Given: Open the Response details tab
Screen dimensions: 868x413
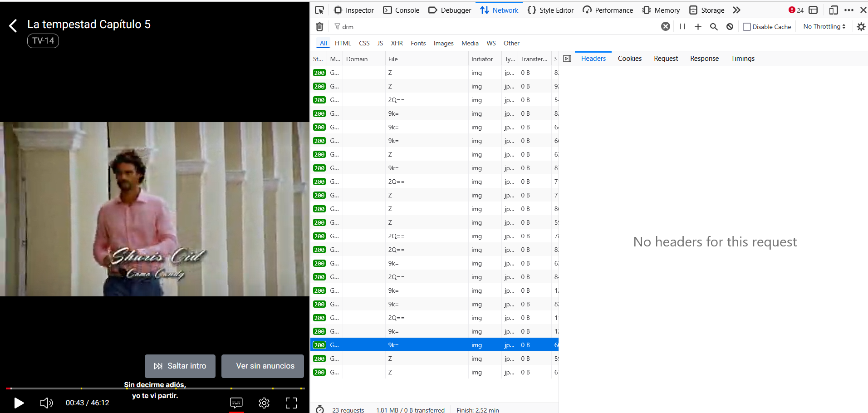Looking at the screenshot, I should coord(705,59).
